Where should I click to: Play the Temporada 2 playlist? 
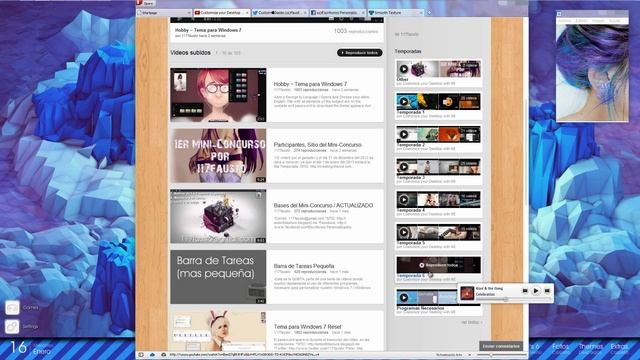[404, 134]
